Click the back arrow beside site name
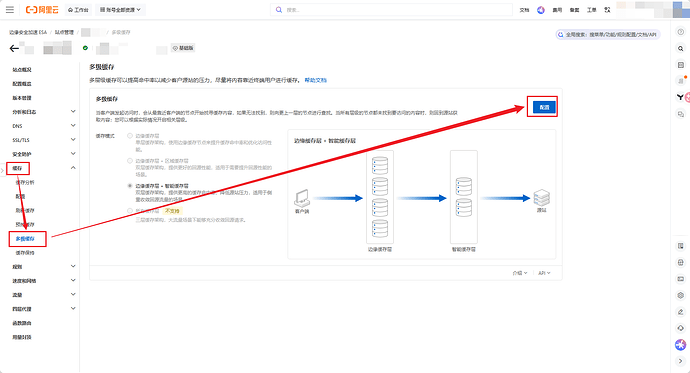This screenshot has height=373, width=690. [14, 48]
